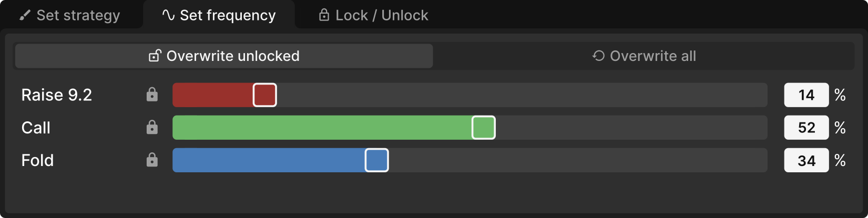868x218 pixels.
Task: Toggle the lock icon beside Raise 9.2
Action: (152, 95)
